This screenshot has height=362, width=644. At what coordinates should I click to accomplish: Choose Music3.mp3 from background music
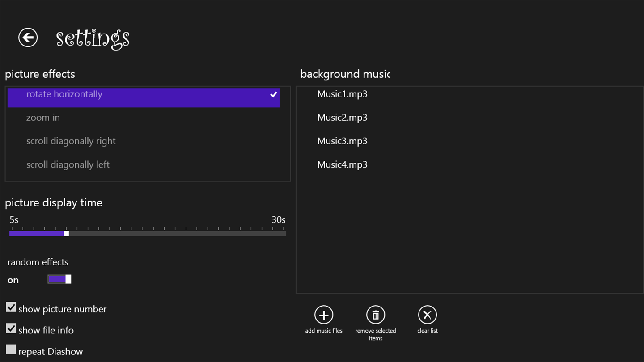(x=342, y=141)
